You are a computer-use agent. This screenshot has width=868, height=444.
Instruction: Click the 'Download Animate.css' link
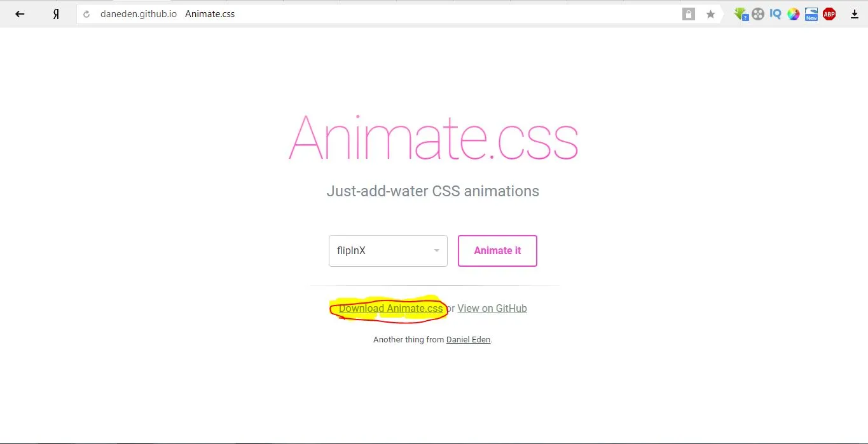(390, 309)
